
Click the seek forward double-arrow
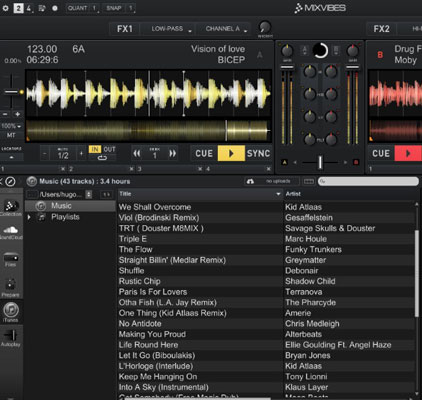172,154
